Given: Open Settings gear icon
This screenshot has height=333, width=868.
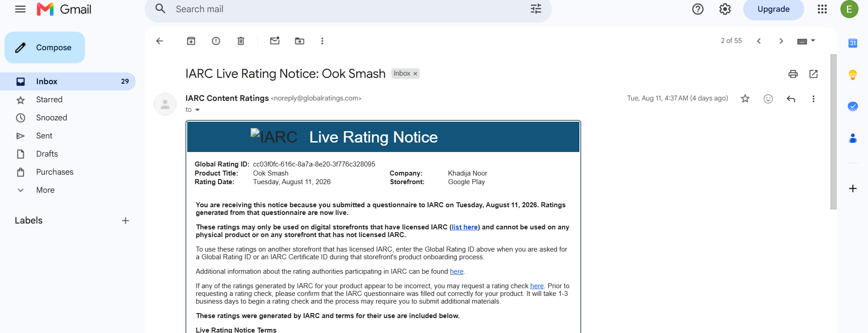Looking at the screenshot, I should pyautogui.click(x=725, y=9).
